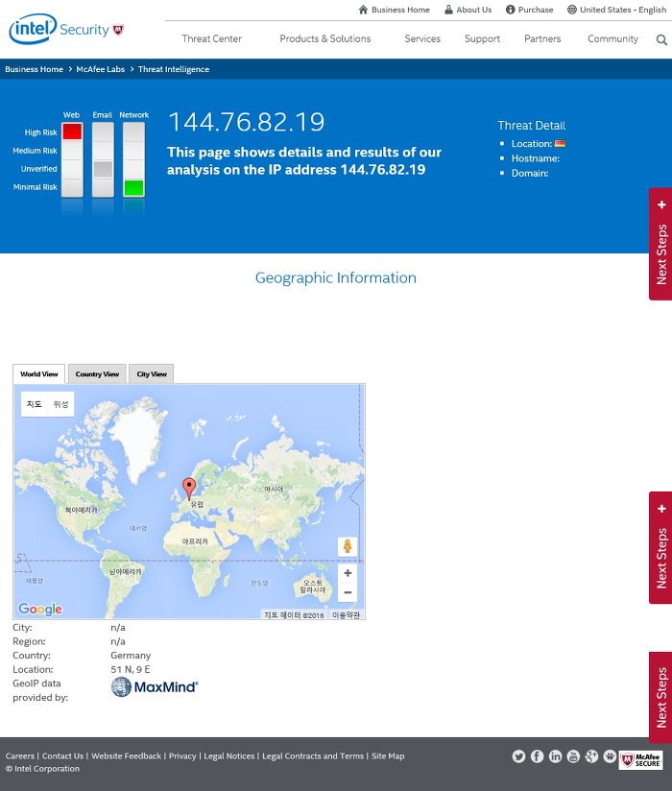Expand the bottom Next Steps panel

[660, 697]
